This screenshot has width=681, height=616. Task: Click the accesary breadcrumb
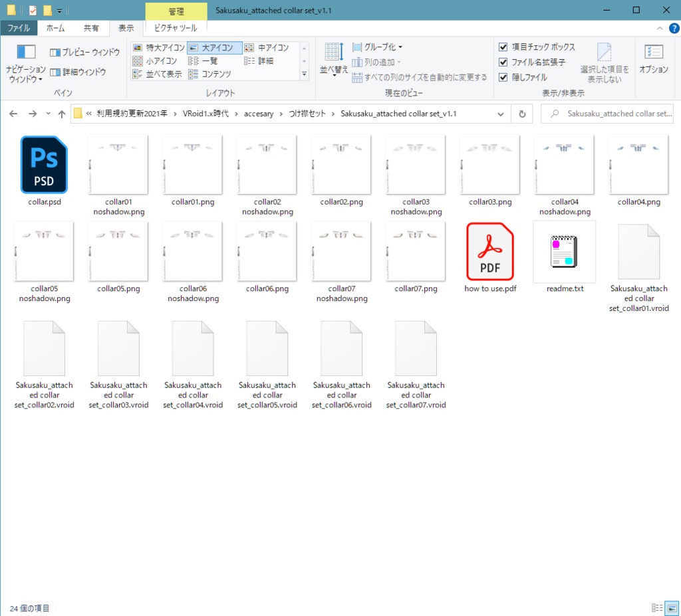(x=259, y=114)
